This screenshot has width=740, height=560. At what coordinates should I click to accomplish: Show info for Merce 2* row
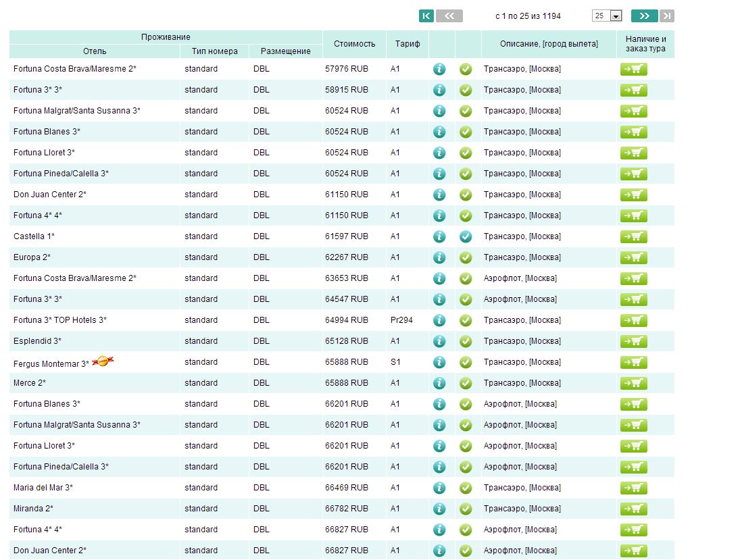(439, 383)
